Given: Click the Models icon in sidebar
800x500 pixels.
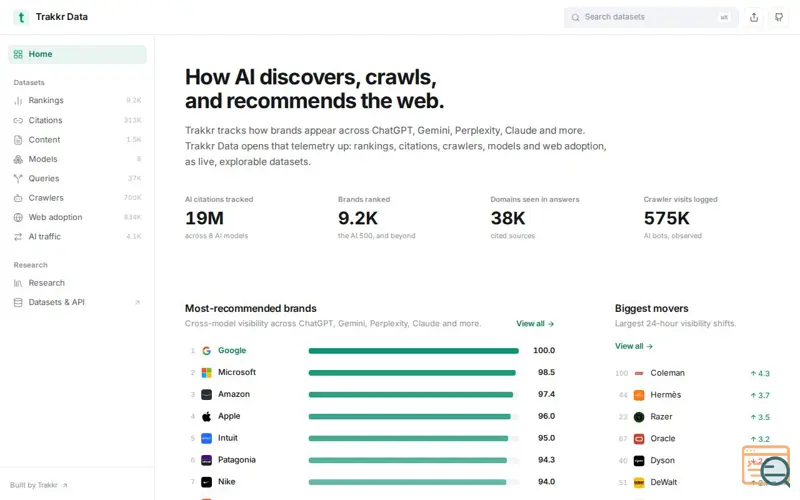Looking at the screenshot, I should tap(18, 159).
